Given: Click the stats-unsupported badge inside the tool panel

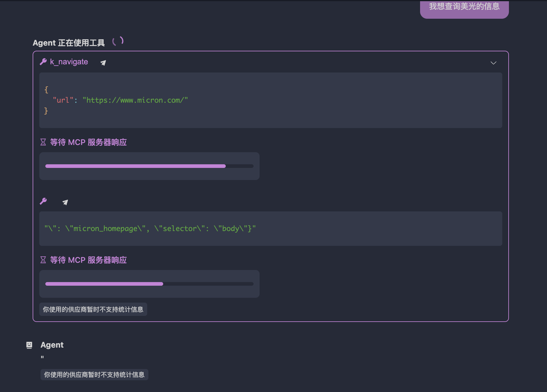Looking at the screenshot, I should click(93, 310).
